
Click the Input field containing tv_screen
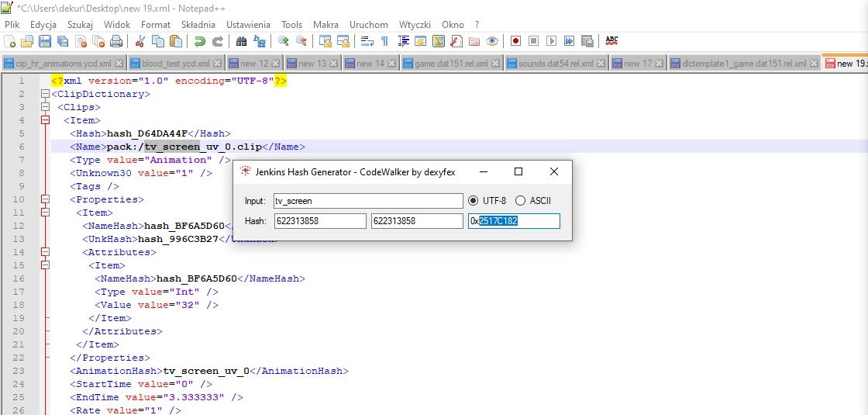click(368, 201)
